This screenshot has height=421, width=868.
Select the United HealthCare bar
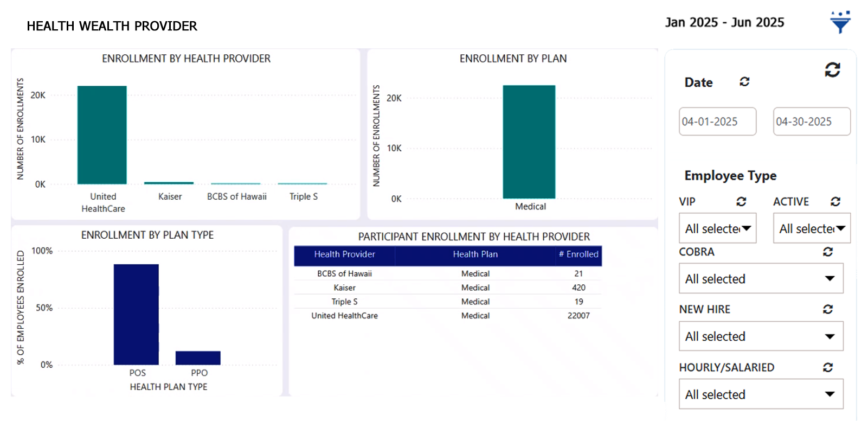click(102, 135)
